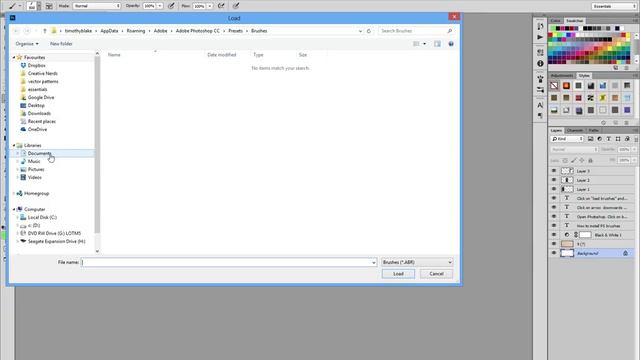This screenshot has width=640, height=360.
Task: Open the Pictures library
Action: (x=32, y=169)
